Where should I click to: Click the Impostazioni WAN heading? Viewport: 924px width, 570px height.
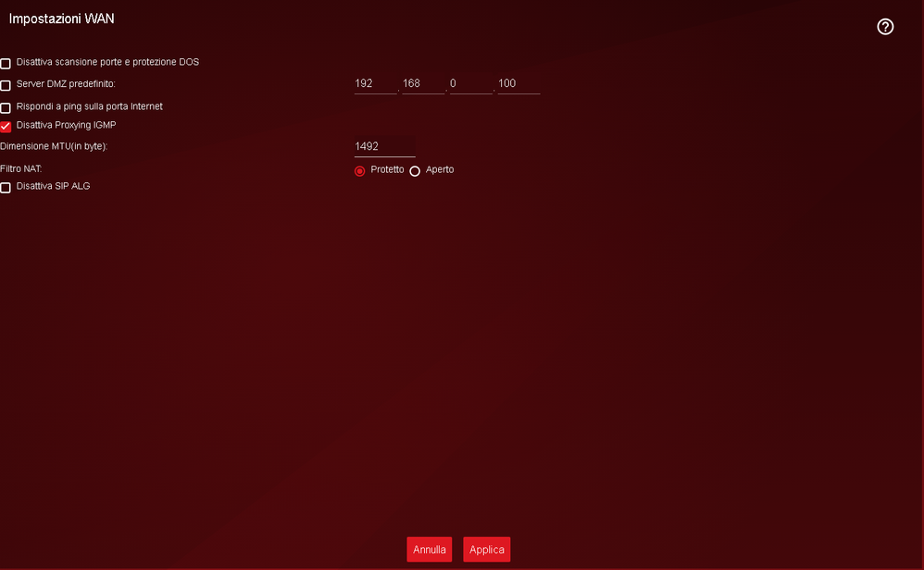(x=61, y=19)
